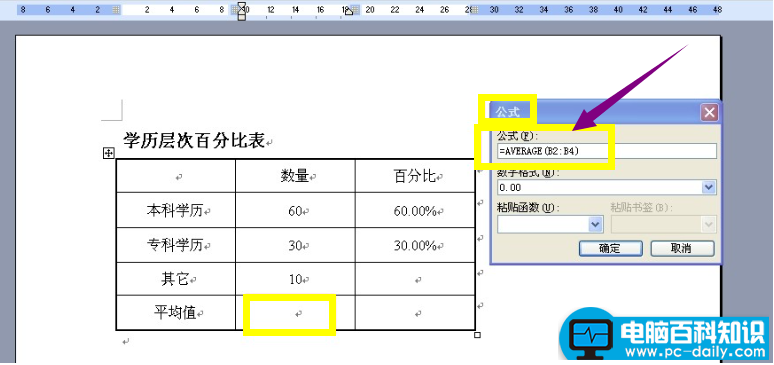
Task: Click the first-line indent marker on ruler
Action: click(242, 4)
